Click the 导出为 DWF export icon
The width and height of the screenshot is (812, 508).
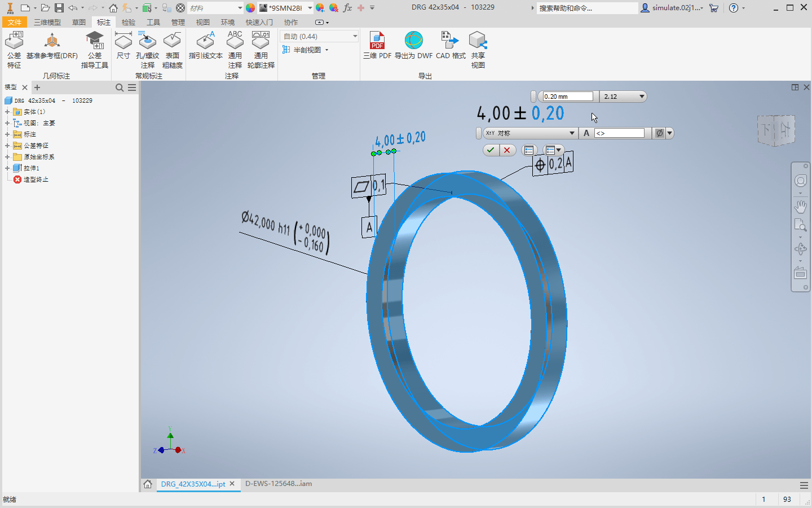[413, 46]
